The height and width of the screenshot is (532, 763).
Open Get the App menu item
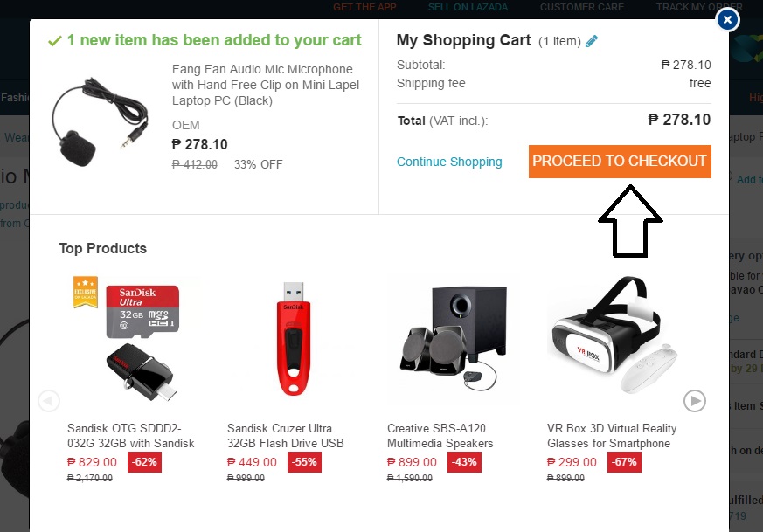(364, 7)
